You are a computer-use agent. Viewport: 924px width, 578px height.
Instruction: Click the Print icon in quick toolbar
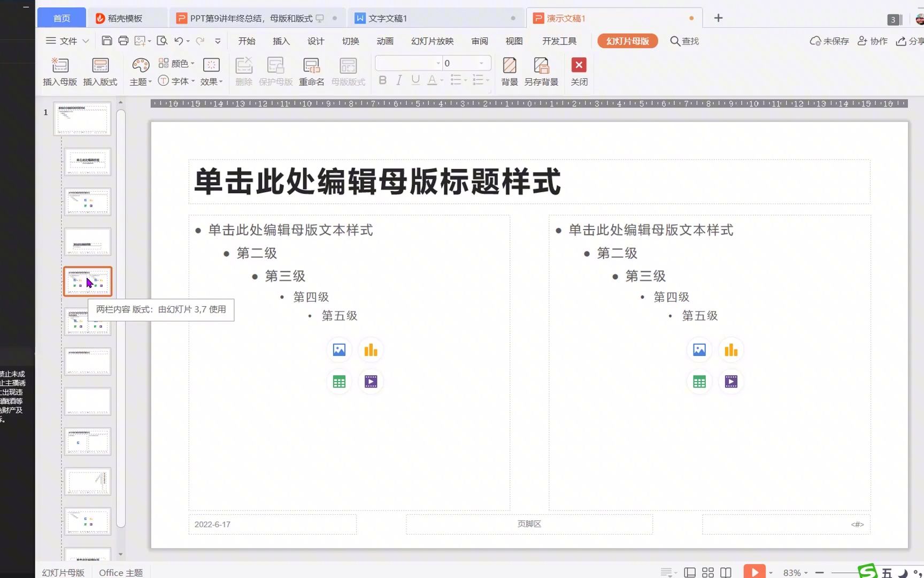coord(123,41)
